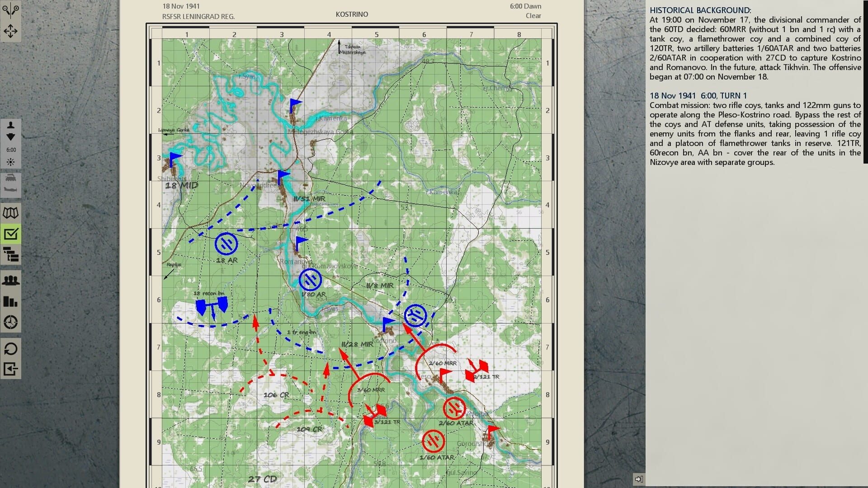
Task: Open the turn clock icon
Action: click(11, 322)
